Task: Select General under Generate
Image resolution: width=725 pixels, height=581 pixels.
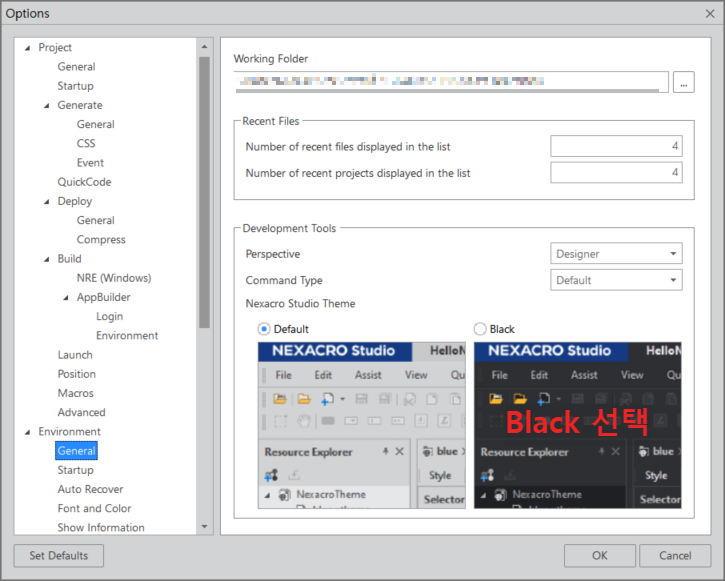Action: [x=95, y=124]
